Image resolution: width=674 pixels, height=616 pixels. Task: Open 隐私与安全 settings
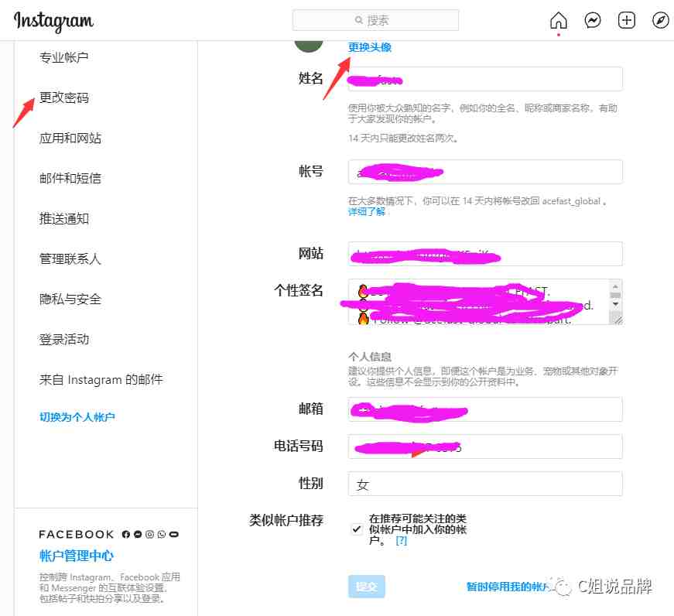[x=70, y=299]
